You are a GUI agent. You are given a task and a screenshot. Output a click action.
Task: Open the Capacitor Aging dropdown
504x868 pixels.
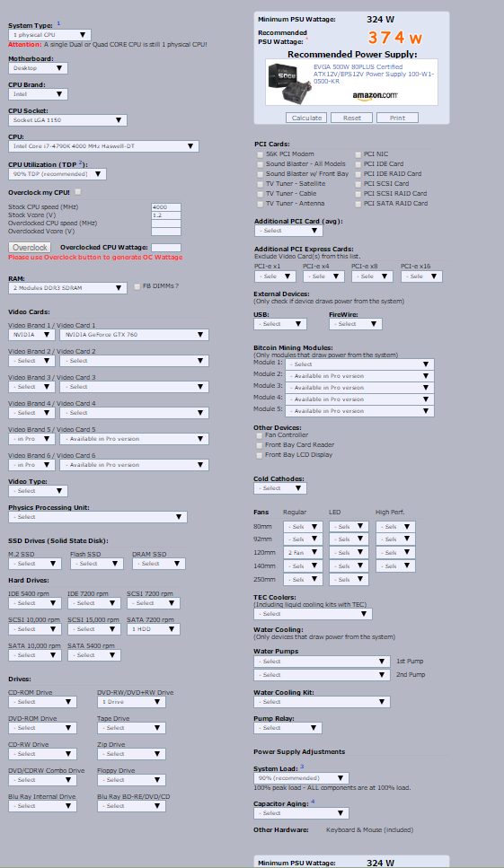pos(301,813)
